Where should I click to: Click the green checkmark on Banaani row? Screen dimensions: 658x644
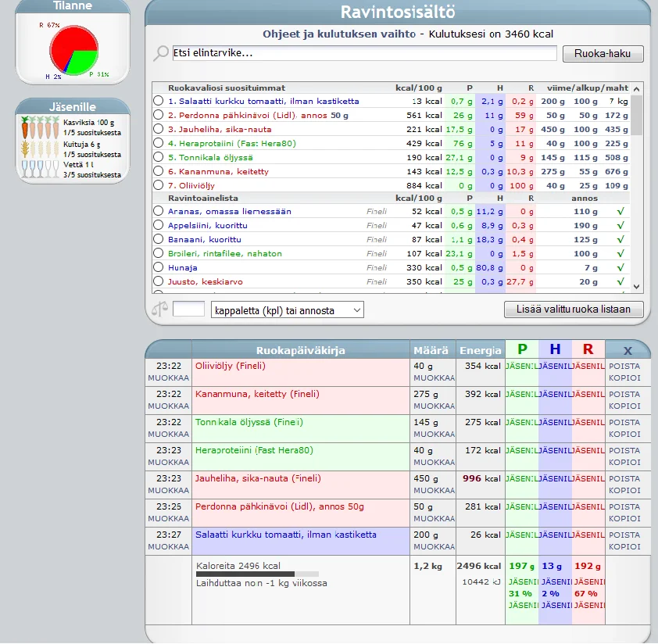pyautogui.click(x=620, y=239)
